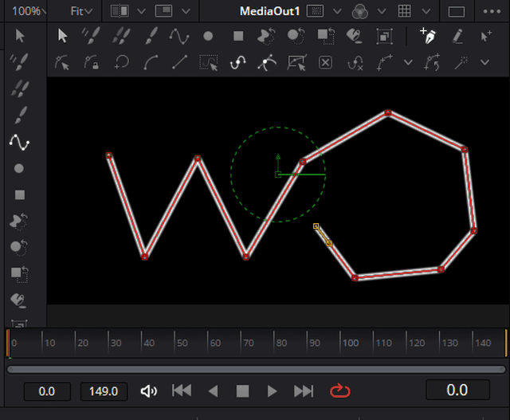510x420 pixels.
Task: Click the Follow Points icon
Action: tap(432, 62)
